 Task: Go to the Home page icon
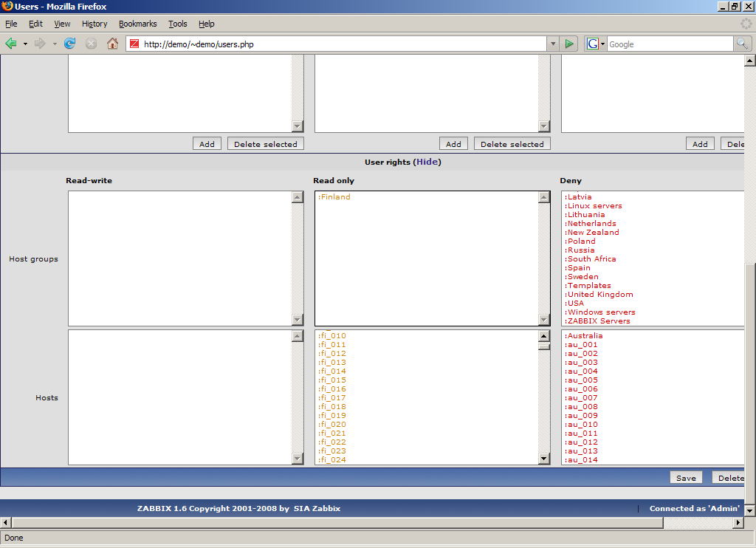(112, 44)
